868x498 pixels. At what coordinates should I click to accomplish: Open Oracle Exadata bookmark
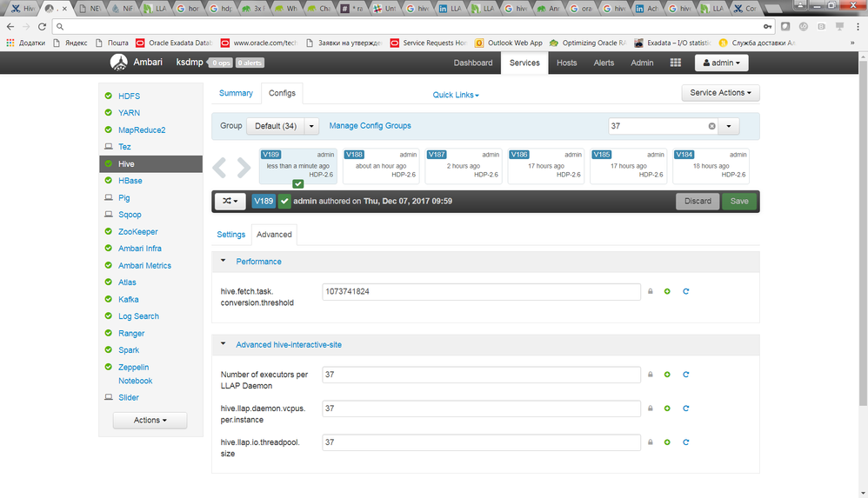[174, 43]
